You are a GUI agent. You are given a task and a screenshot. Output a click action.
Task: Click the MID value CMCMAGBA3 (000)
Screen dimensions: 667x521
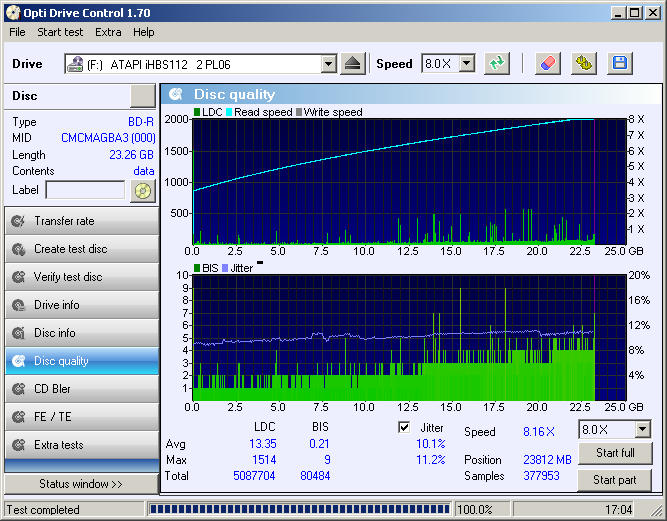(x=108, y=138)
